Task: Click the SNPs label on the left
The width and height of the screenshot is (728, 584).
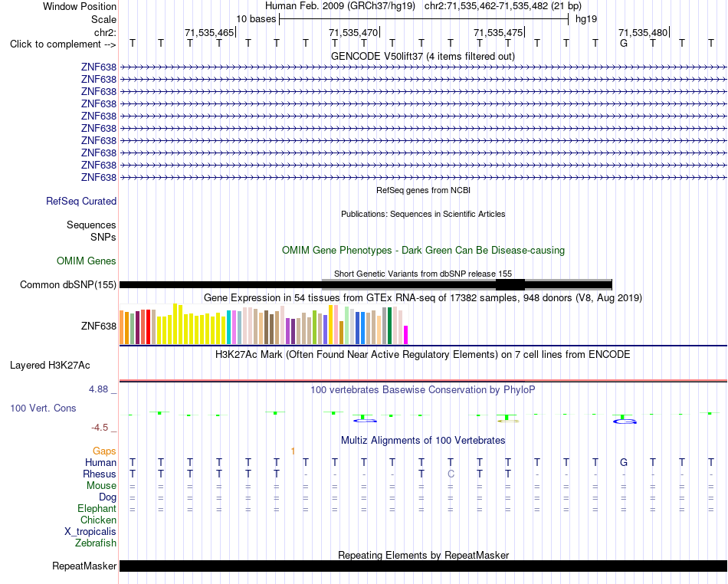Action: (x=103, y=237)
